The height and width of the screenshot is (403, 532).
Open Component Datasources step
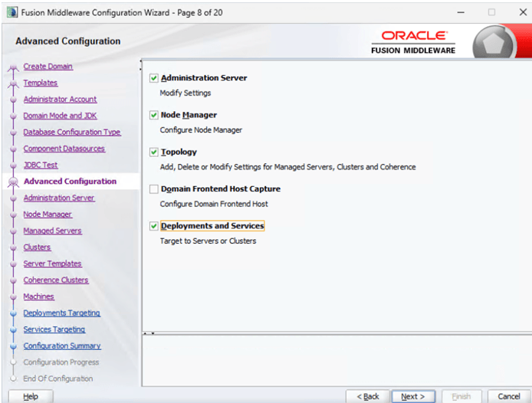coord(64,149)
